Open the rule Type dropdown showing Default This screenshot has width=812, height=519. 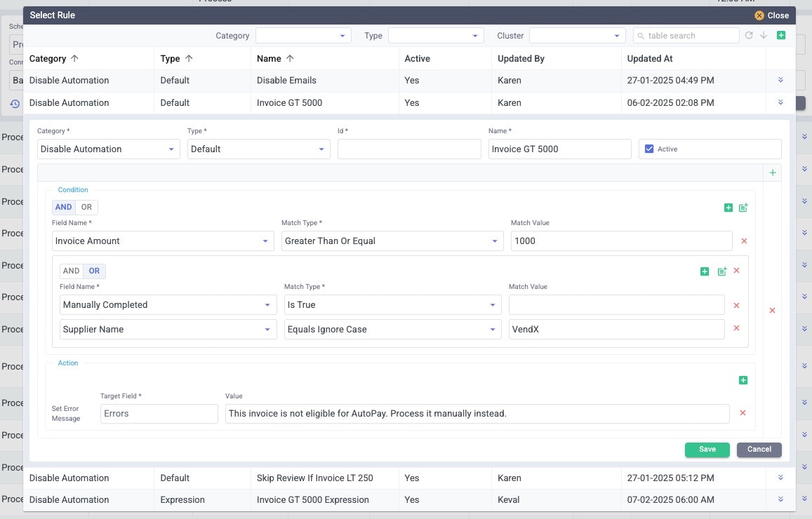coord(258,149)
